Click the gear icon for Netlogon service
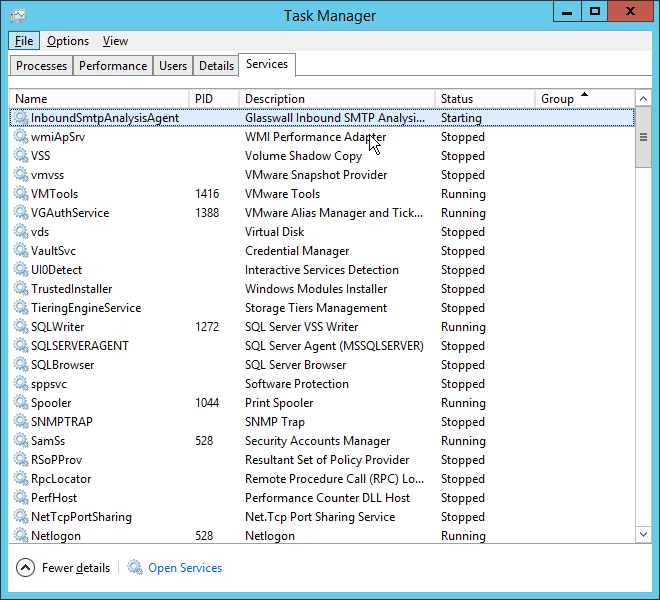 tap(21, 536)
